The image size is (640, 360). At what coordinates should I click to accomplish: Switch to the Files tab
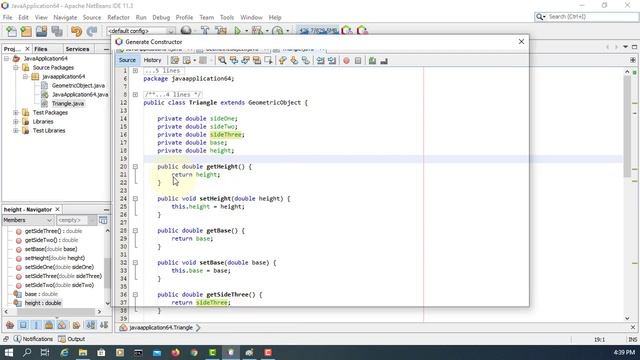[x=40, y=49]
